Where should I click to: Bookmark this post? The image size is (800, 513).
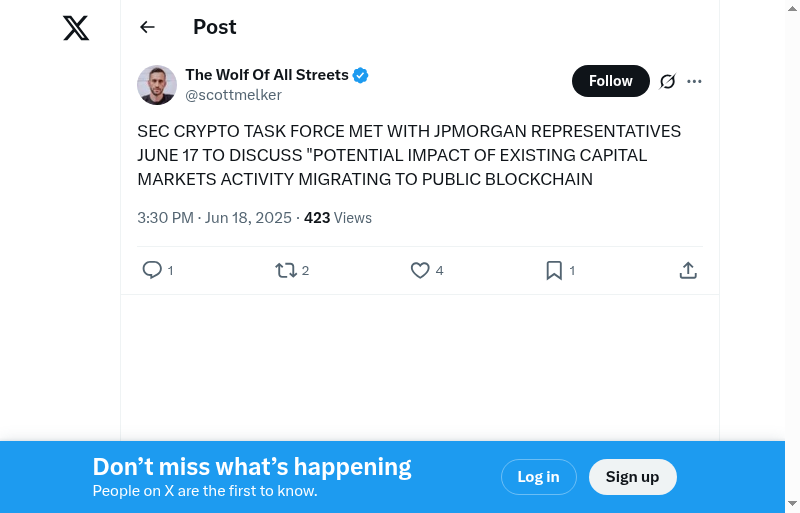pos(554,270)
